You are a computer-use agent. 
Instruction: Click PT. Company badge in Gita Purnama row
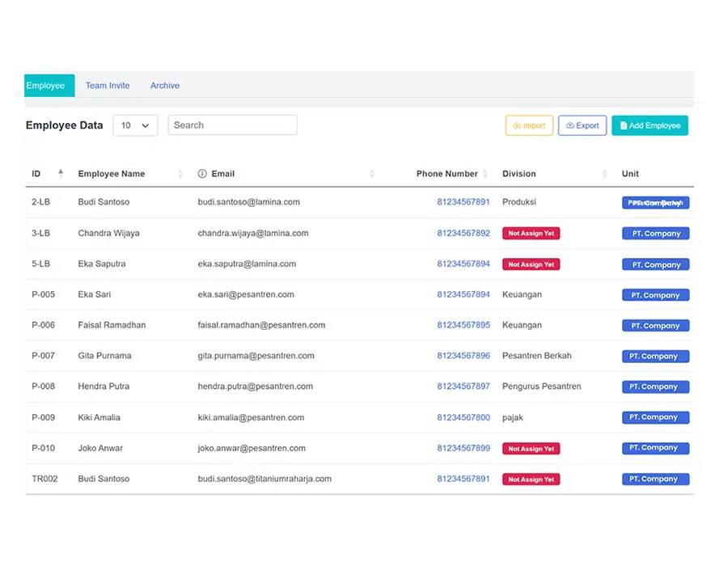(655, 357)
